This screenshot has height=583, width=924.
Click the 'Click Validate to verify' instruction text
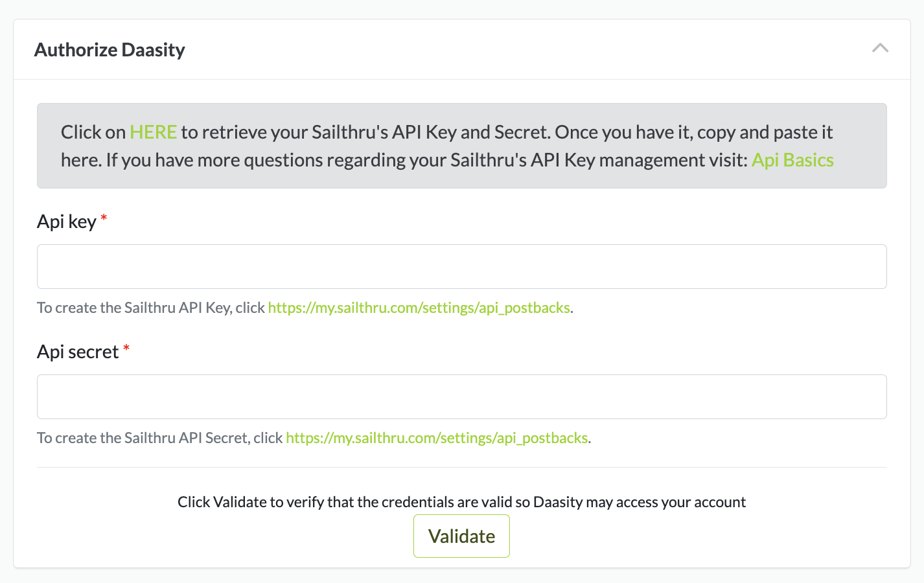pyautogui.click(x=461, y=502)
